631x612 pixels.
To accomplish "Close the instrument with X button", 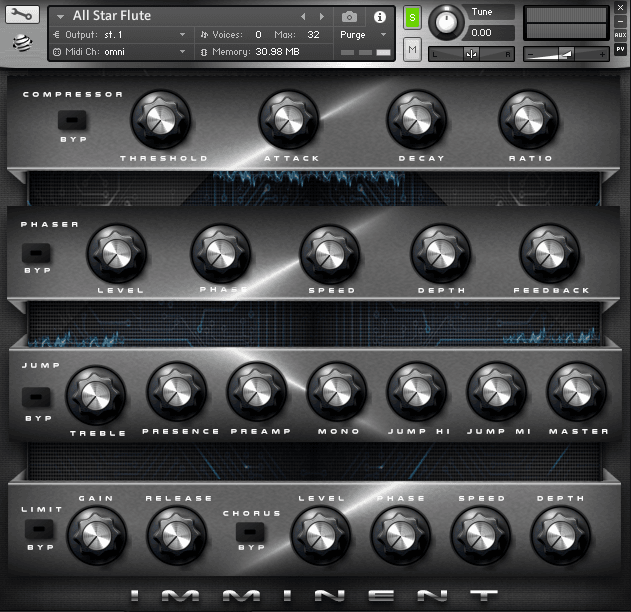I will pos(620,7).
